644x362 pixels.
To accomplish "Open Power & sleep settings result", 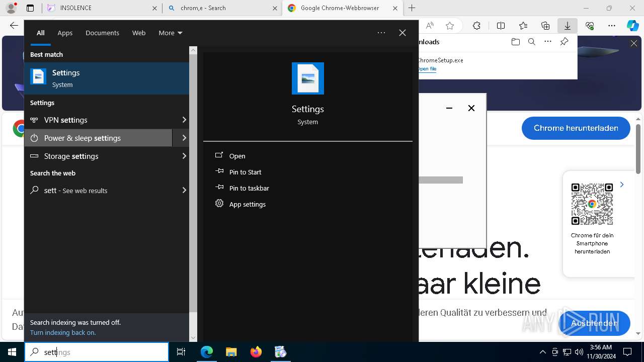I will 98,138.
